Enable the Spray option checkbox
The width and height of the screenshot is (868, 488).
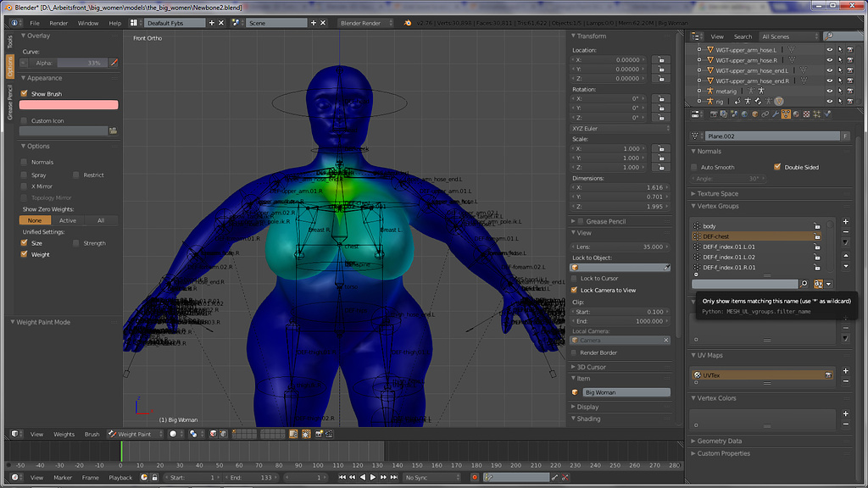(x=24, y=175)
